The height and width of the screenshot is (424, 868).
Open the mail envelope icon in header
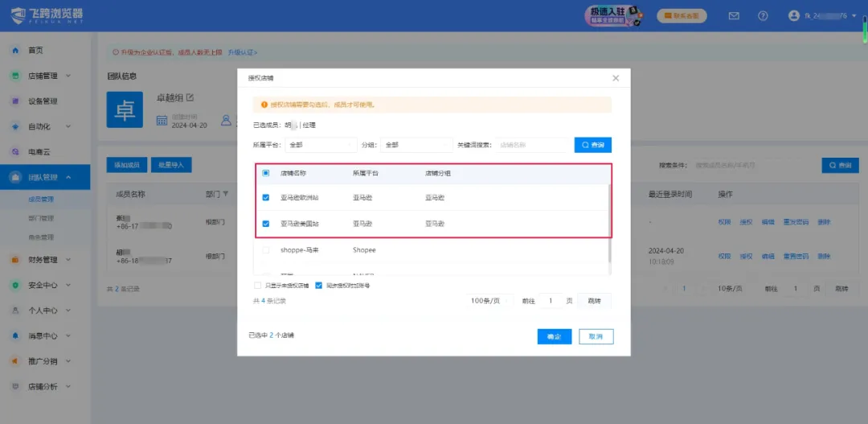point(734,16)
